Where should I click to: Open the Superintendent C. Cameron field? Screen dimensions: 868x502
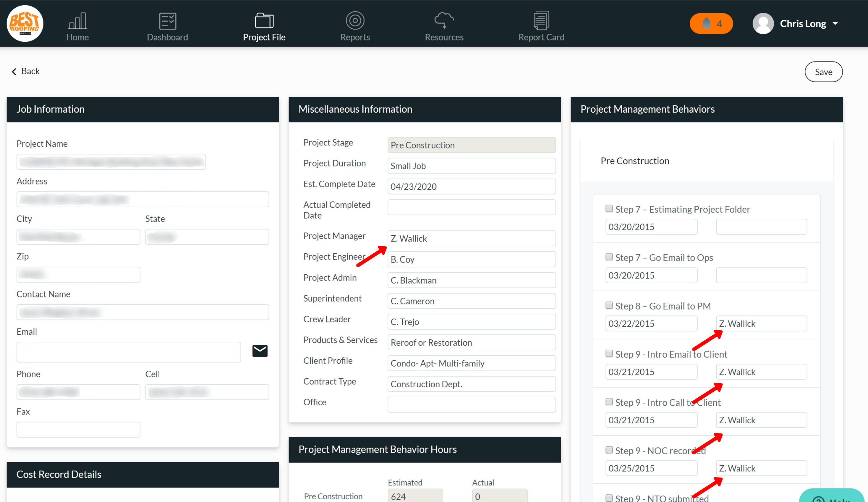pyautogui.click(x=472, y=301)
